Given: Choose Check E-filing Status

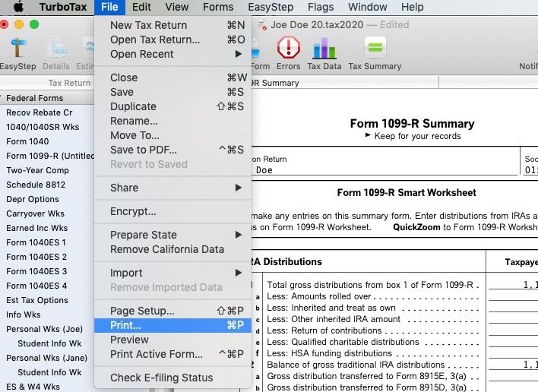Looking at the screenshot, I should coord(173,378).
